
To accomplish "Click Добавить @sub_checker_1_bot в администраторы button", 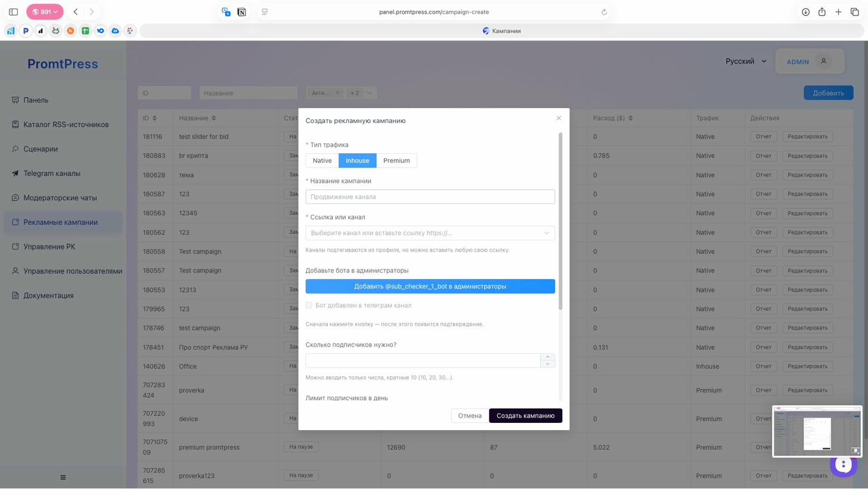I will coord(430,286).
